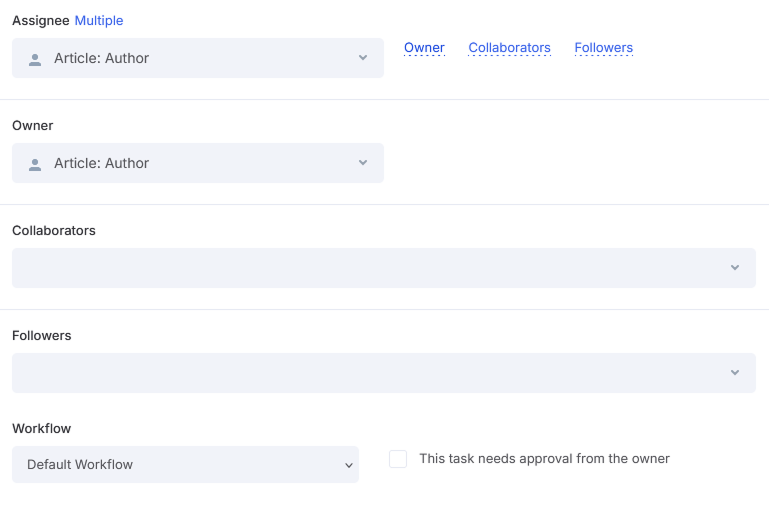Open the Default Workflow select box

click(x=180, y=465)
